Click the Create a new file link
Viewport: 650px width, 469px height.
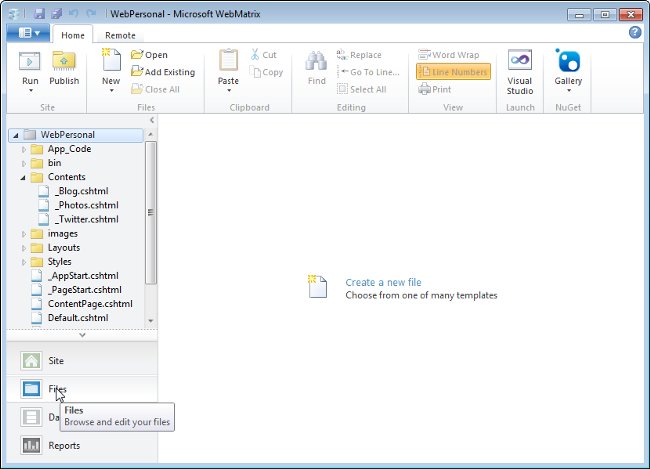(383, 282)
